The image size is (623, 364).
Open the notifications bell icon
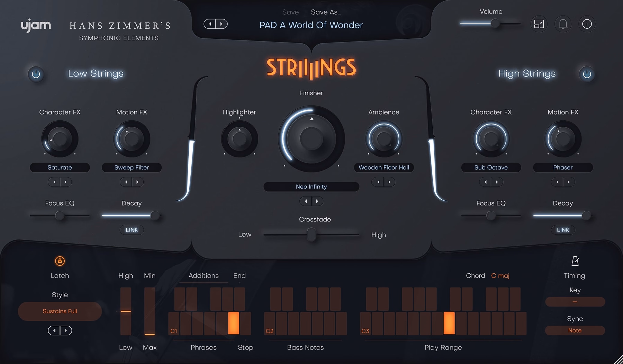tap(563, 24)
